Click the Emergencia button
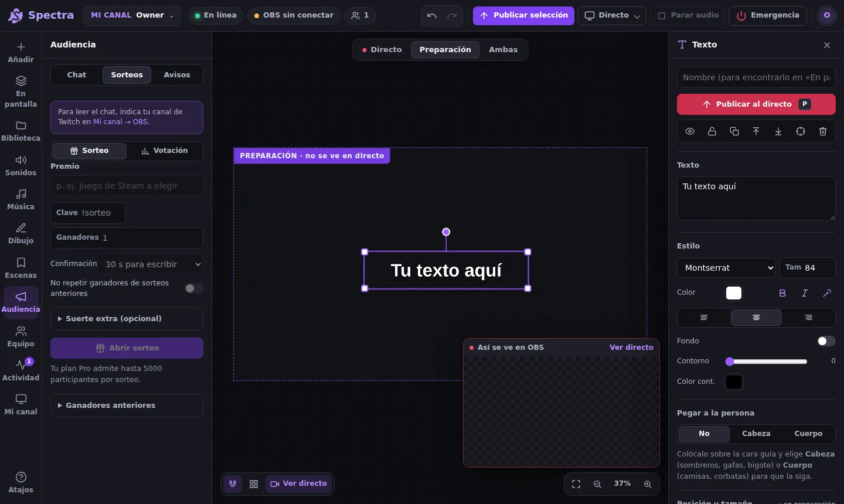 point(768,16)
